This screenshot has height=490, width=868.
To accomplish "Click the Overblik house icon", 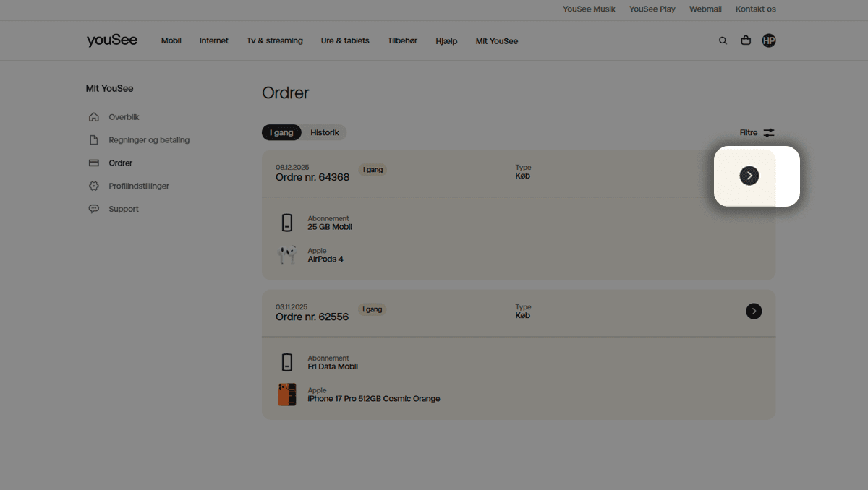I will pos(93,117).
